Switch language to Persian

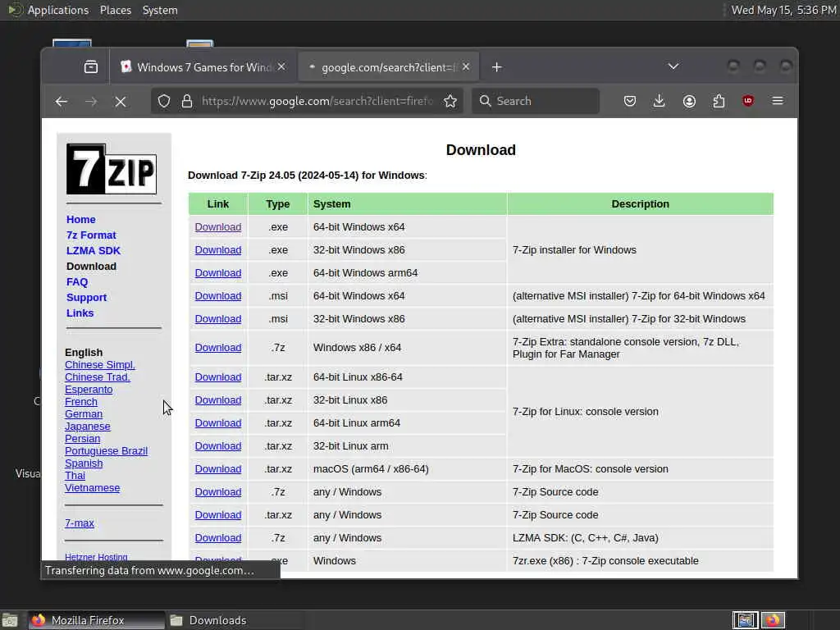coord(83,439)
